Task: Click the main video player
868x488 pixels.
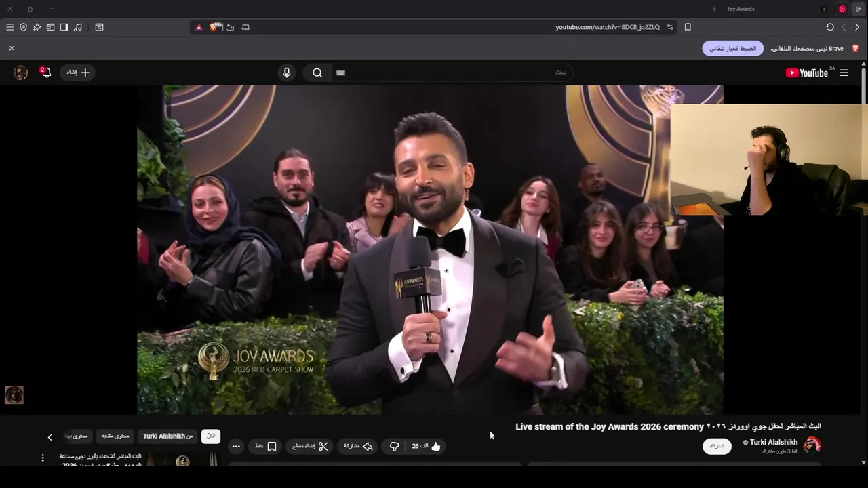Action: click(x=430, y=249)
